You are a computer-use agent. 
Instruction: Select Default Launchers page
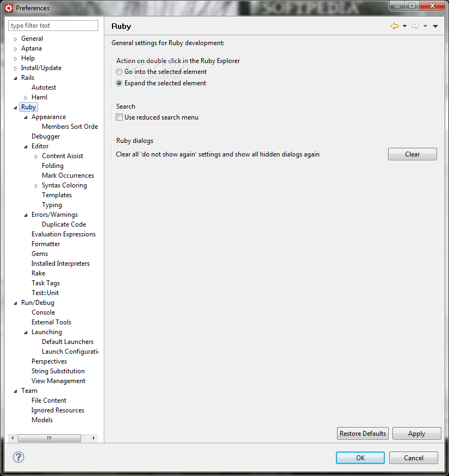[68, 342]
